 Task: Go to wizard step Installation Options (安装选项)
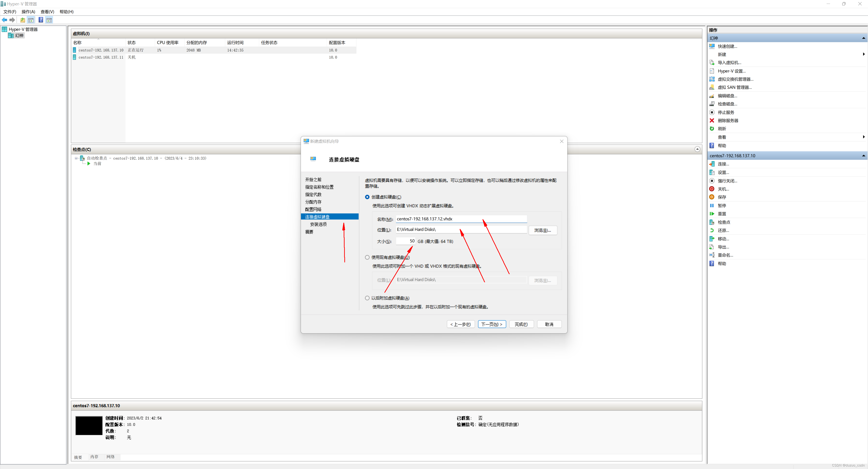tap(318, 224)
